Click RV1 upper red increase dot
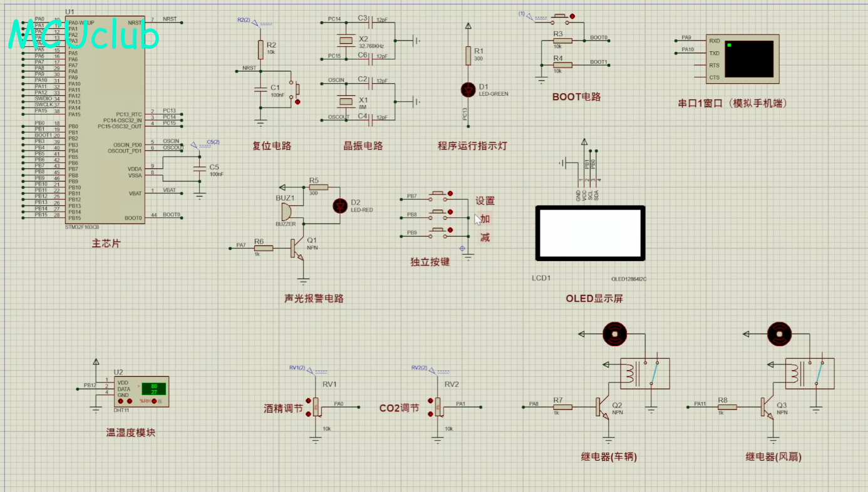This screenshot has width=868, height=492. [x=308, y=401]
